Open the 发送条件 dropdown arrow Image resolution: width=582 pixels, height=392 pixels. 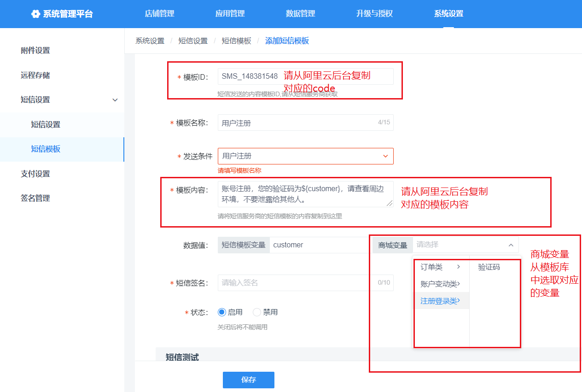pyautogui.click(x=385, y=156)
